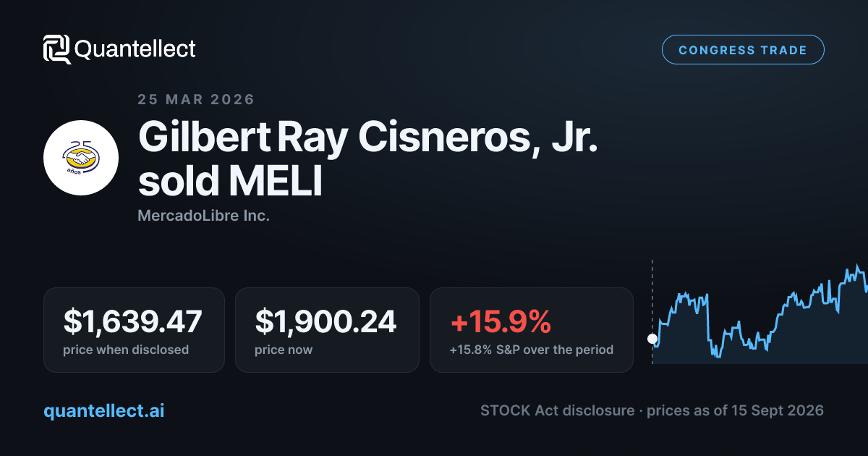The width and height of the screenshot is (868, 456).
Task: Select the $1,639.47 price when disclosed card
Action: (134, 330)
